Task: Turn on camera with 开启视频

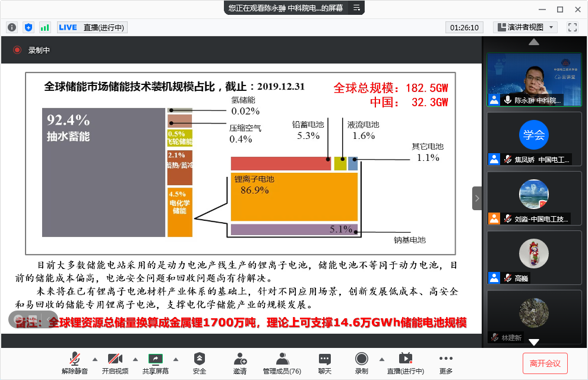Action: pos(115,363)
